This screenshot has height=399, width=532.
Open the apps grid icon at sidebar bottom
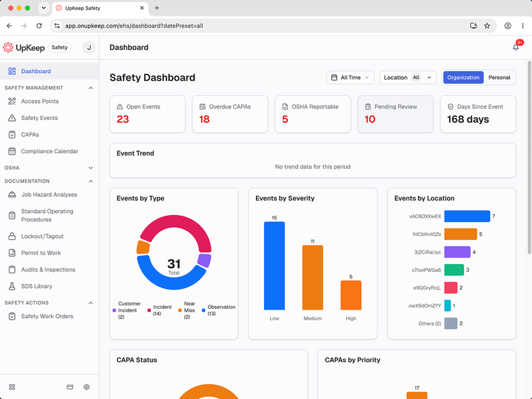coord(12,387)
